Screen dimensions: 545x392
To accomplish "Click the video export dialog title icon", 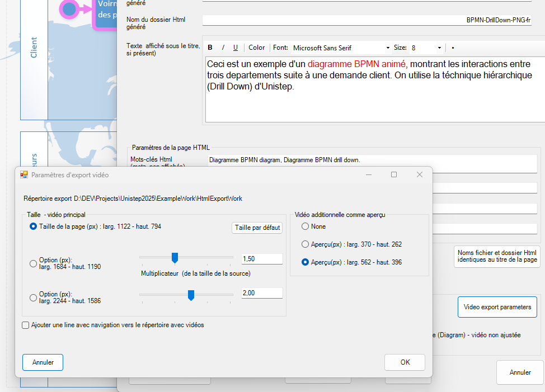I will [x=24, y=175].
